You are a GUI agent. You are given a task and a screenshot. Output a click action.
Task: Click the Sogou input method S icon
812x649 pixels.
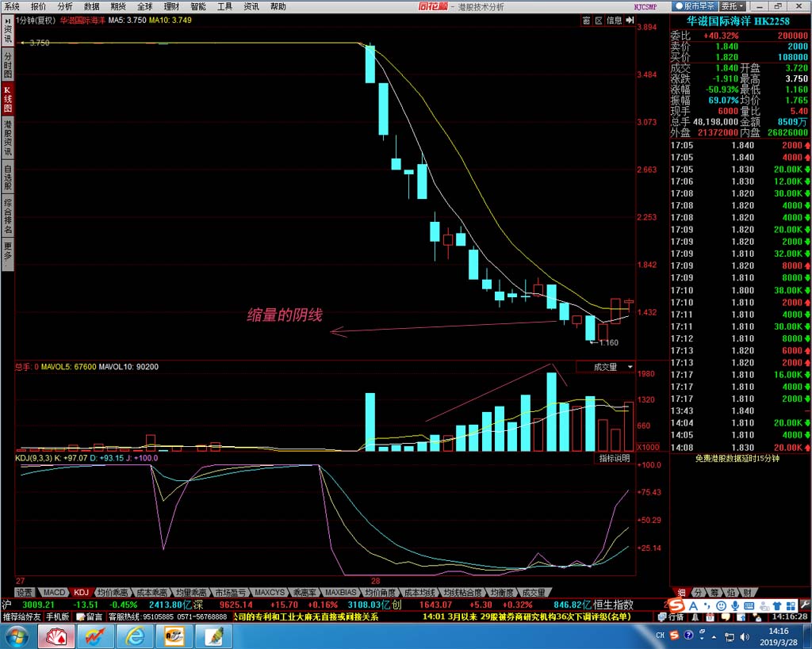click(676, 605)
